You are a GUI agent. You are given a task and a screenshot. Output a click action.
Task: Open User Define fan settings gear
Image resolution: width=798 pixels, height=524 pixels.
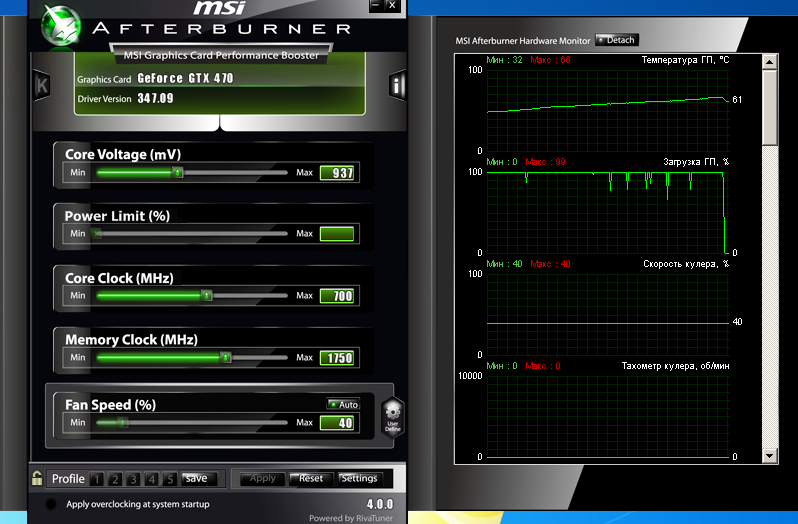tap(392, 417)
